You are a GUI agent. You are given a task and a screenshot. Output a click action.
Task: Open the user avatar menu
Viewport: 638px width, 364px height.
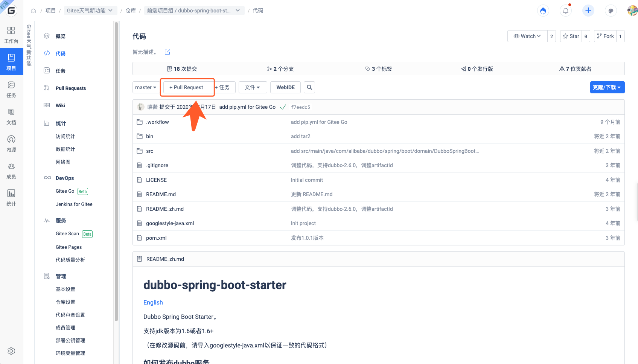[632, 11]
